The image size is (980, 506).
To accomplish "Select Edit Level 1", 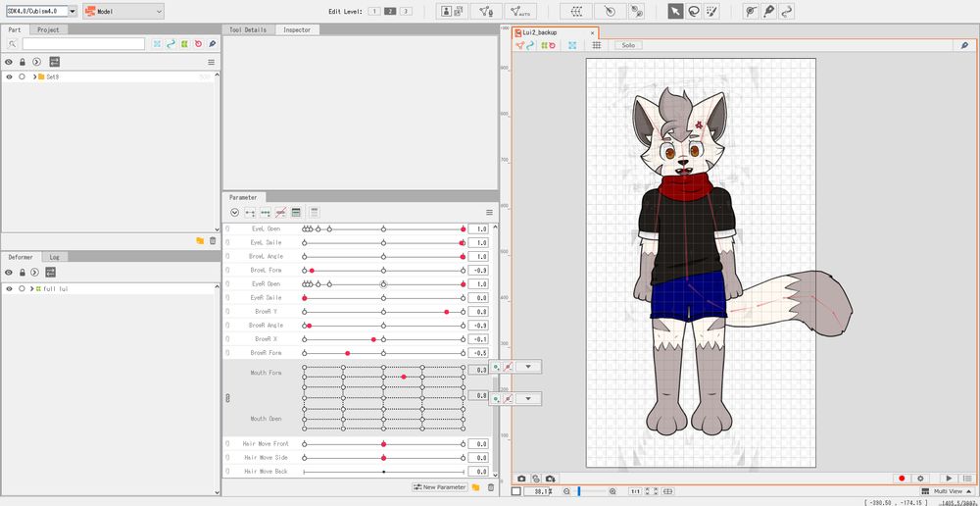I will point(373,11).
